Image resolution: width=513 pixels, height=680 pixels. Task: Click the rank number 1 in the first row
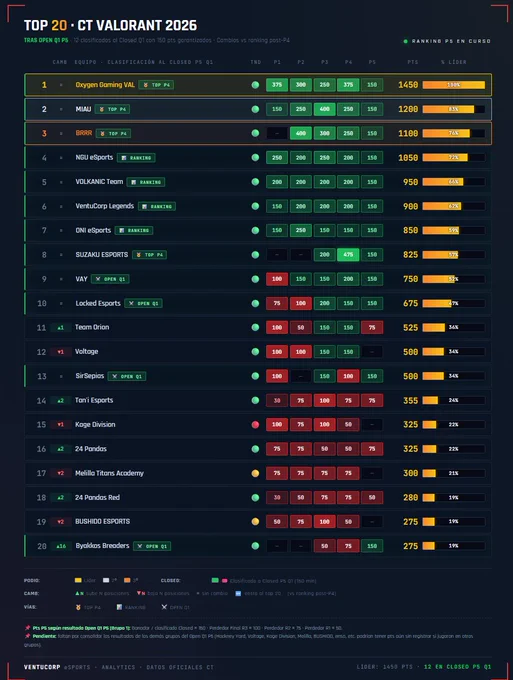point(44,85)
